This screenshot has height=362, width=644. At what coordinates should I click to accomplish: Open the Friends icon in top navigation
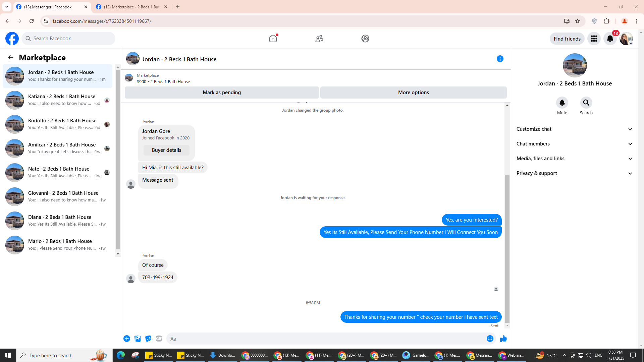(x=319, y=39)
